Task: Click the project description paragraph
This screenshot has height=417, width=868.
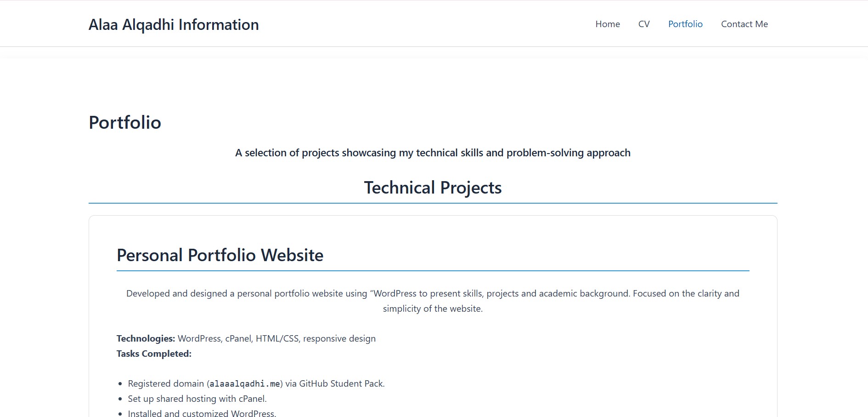Action: pyautogui.click(x=432, y=301)
